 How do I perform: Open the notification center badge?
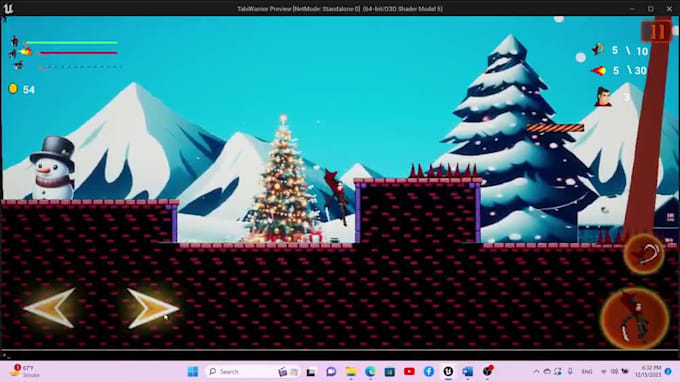coord(668,372)
